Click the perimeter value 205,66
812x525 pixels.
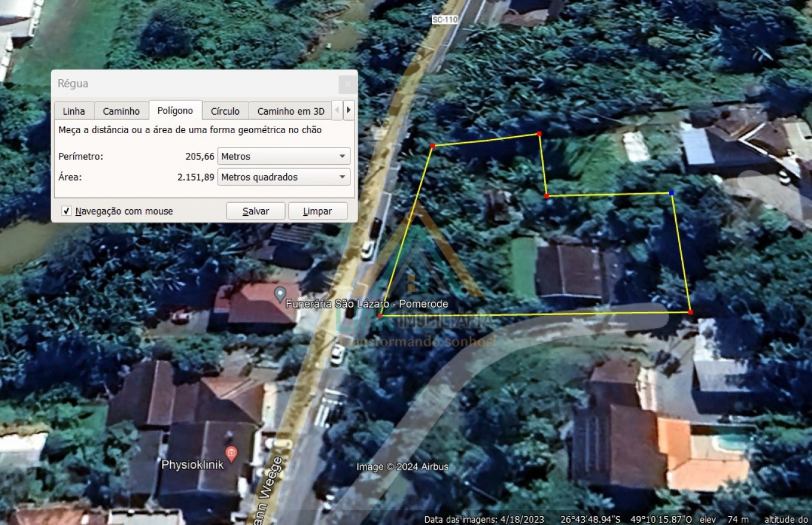point(200,156)
